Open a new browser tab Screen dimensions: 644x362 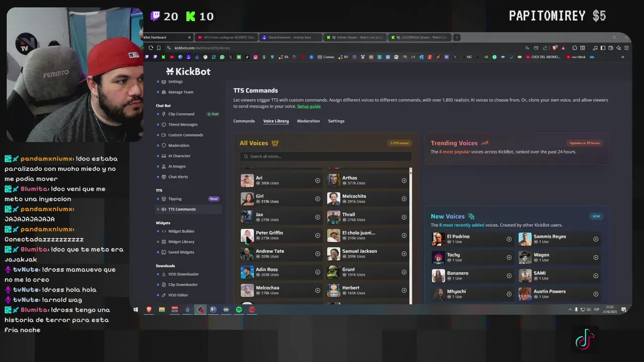(x=457, y=37)
